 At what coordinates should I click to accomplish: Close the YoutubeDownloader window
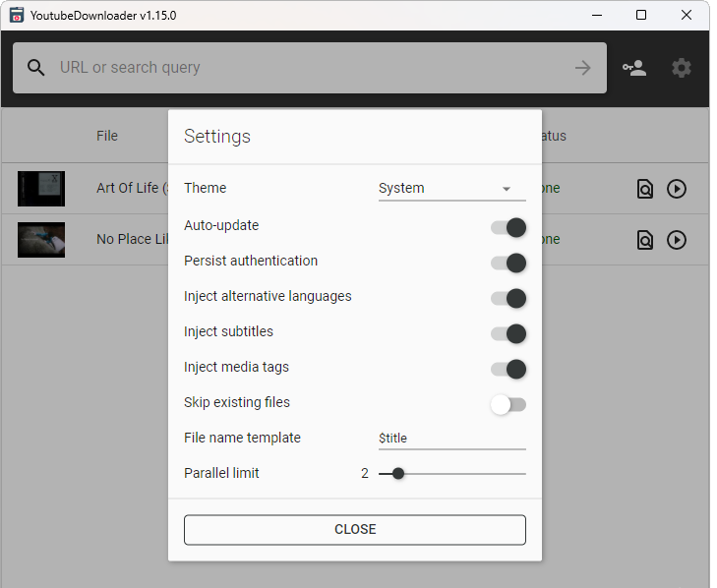click(x=686, y=15)
